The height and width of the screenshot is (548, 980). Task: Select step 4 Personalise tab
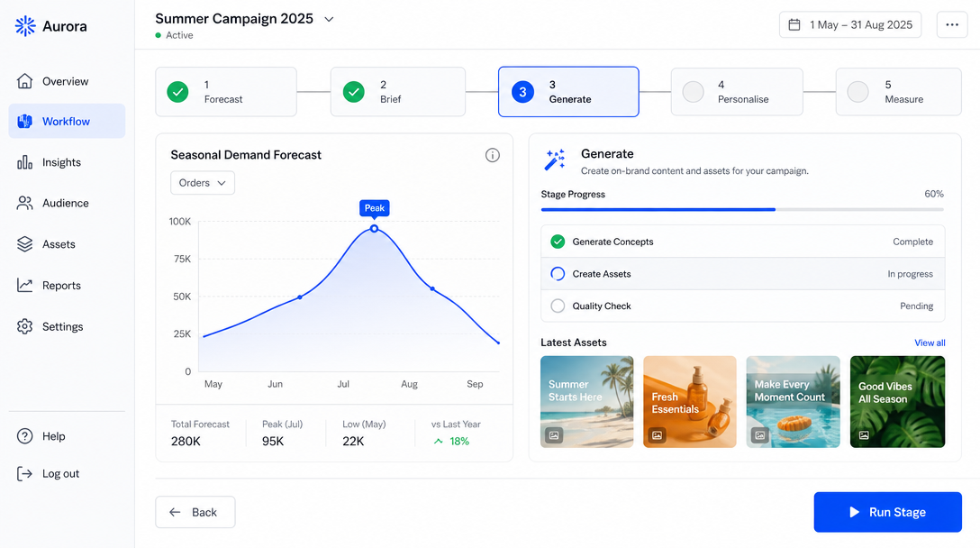coord(737,92)
